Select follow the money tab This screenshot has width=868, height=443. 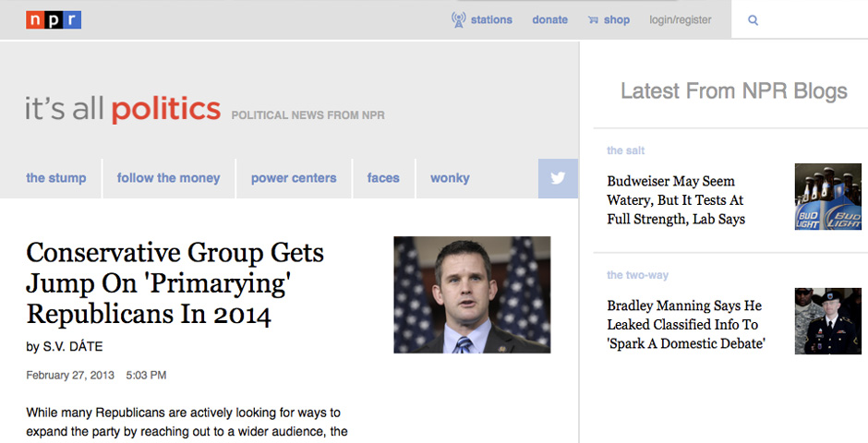coord(168,178)
